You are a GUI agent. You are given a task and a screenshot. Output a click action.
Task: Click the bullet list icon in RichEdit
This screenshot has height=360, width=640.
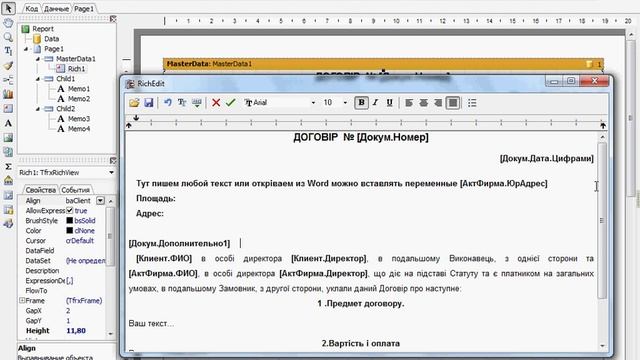pyautogui.click(x=472, y=103)
